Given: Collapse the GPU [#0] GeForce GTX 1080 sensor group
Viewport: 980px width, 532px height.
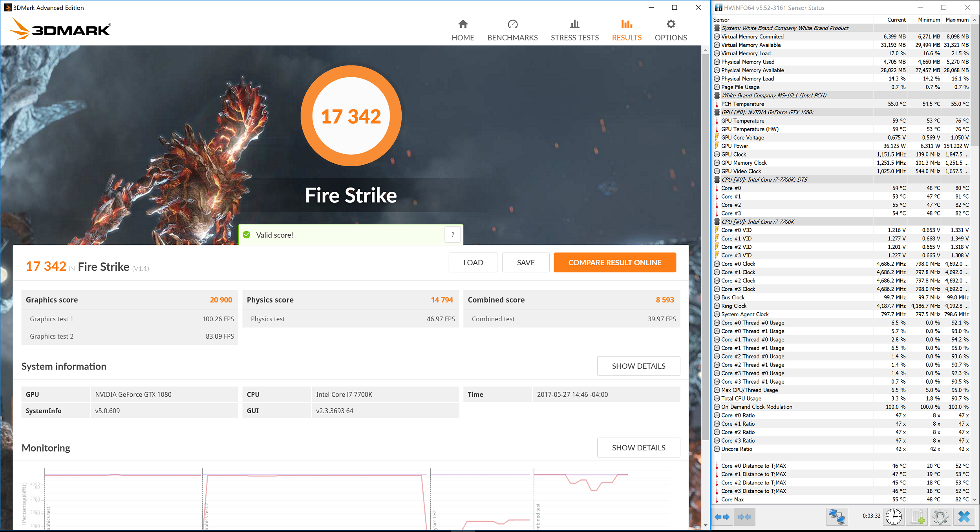Looking at the screenshot, I should point(767,112).
